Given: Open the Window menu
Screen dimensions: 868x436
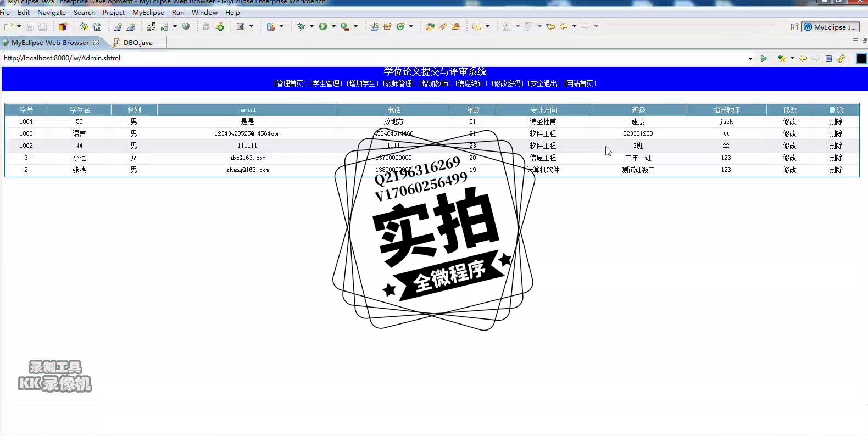Looking at the screenshot, I should pyautogui.click(x=204, y=12).
